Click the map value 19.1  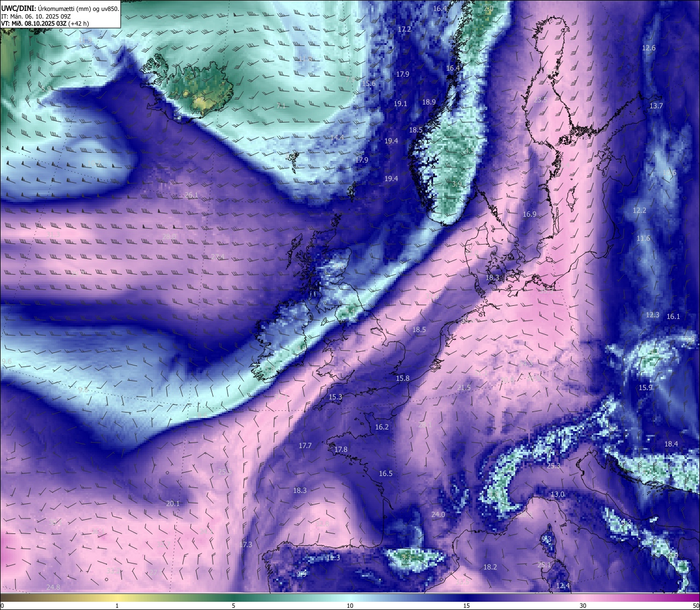tap(400, 103)
